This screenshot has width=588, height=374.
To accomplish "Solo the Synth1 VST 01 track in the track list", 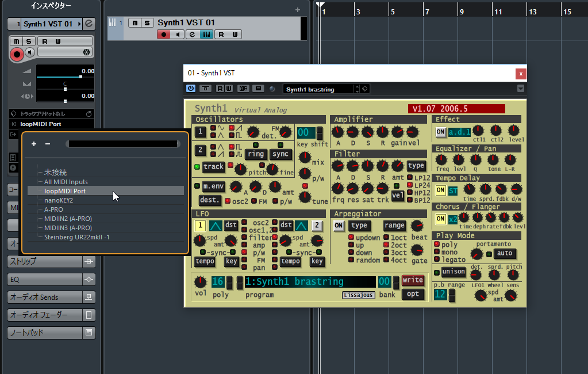I will click(147, 23).
